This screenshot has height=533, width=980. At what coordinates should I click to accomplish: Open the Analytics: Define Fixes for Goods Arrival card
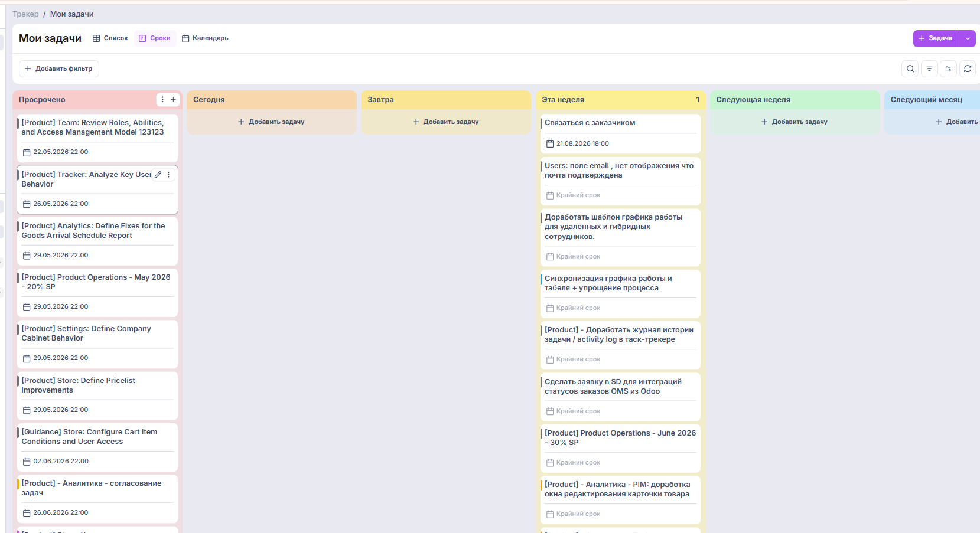(x=97, y=241)
